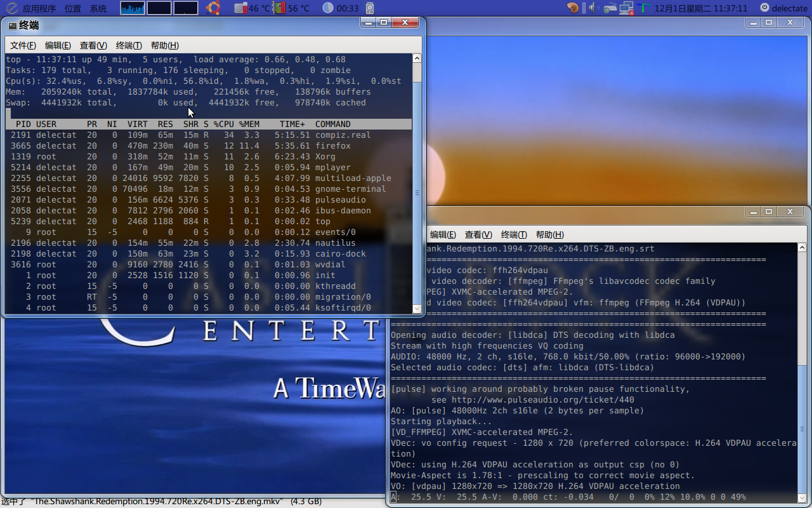812x508 pixels.
Task: Close the lower terminal window
Action: (790, 211)
